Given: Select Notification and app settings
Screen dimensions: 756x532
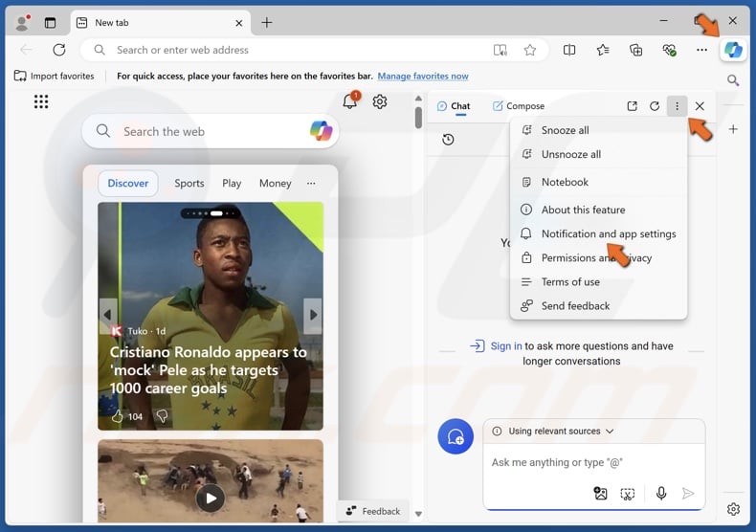Looking at the screenshot, I should (608, 233).
